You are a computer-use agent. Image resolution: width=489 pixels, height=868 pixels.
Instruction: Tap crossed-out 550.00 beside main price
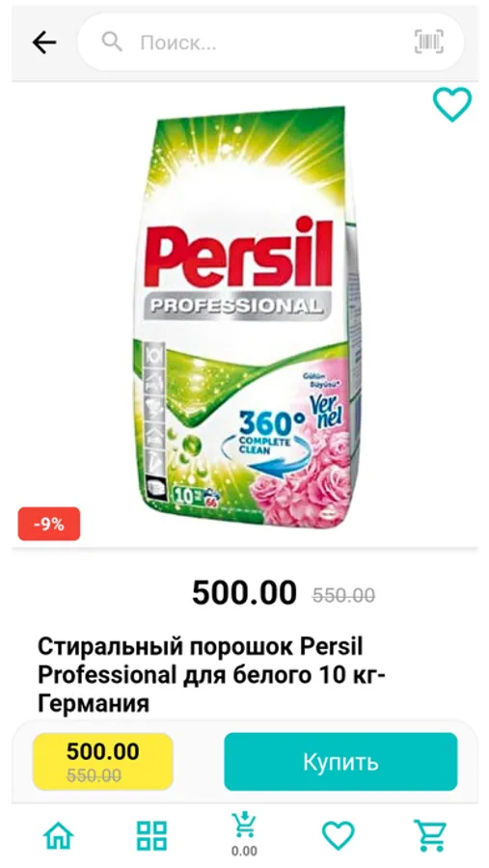coord(343,596)
